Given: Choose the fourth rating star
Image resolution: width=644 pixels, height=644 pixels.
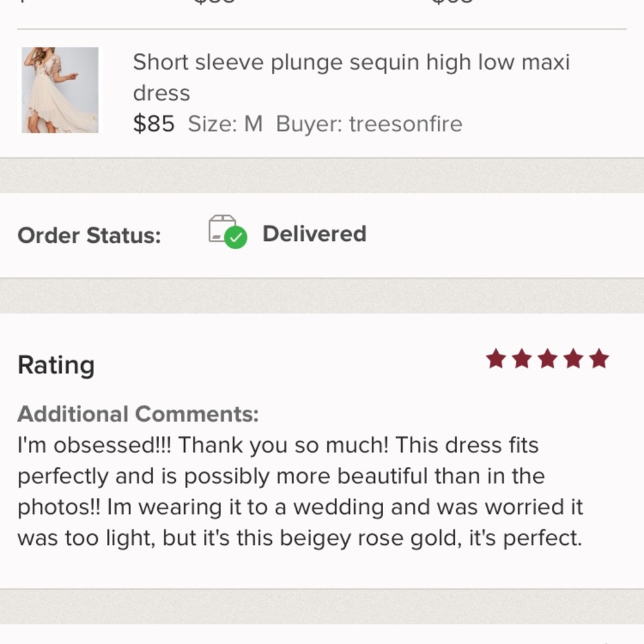Looking at the screenshot, I should (573, 359).
